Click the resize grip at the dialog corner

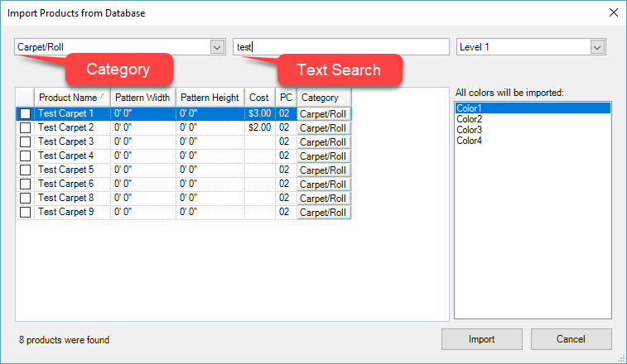click(621, 358)
